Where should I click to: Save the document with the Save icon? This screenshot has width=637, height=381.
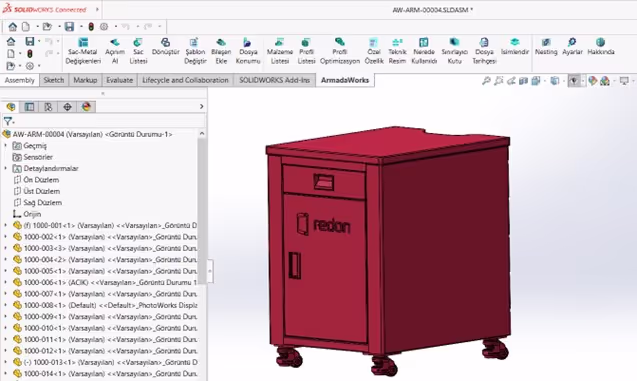point(69,27)
